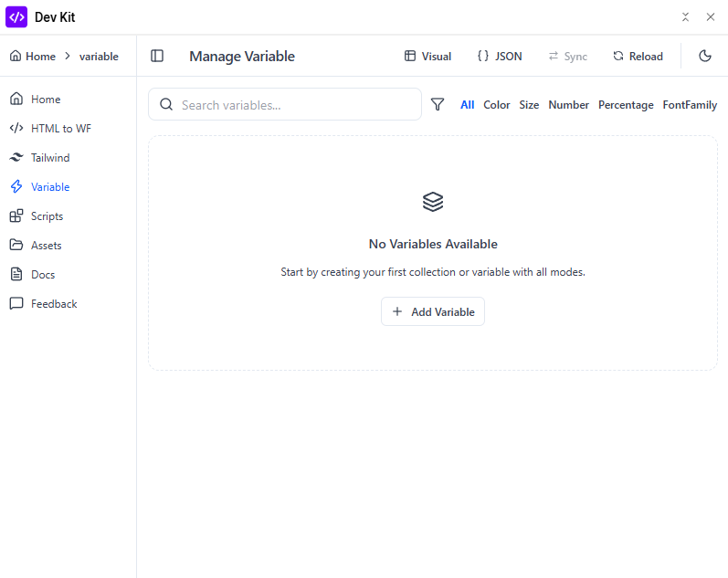Filter variables by Color
This screenshot has width=728, height=578.
click(x=496, y=105)
